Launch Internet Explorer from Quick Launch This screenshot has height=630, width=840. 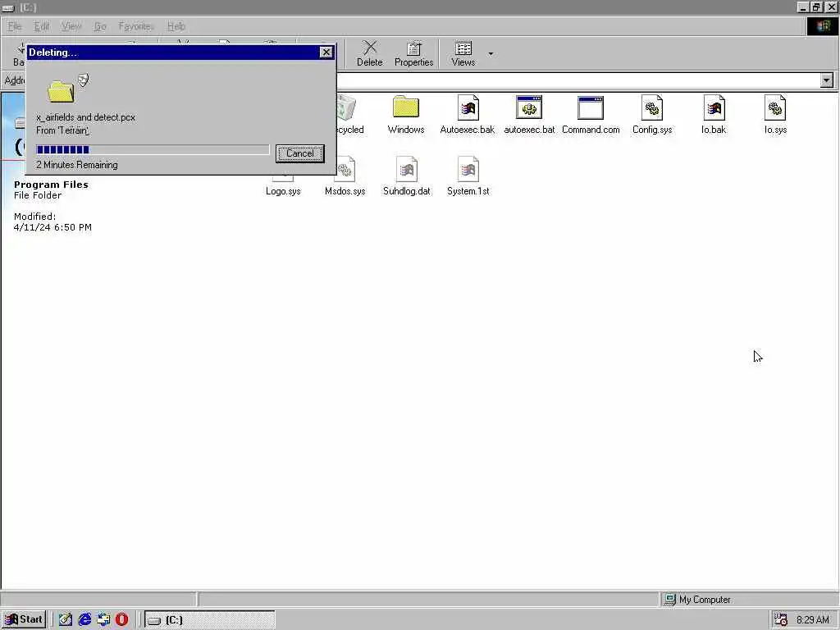[x=84, y=619]
